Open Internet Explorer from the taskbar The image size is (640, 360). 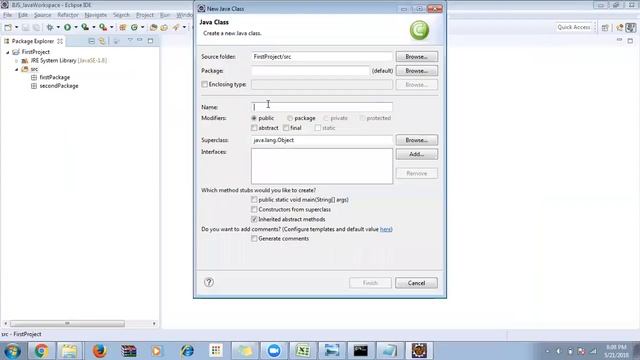click(x=187, y=351)
